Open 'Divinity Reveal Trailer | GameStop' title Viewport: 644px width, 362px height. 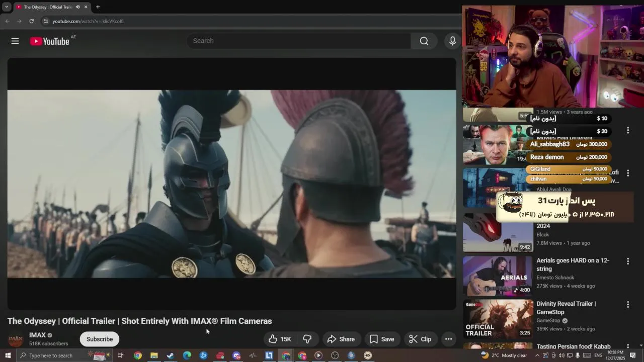click(x=566, y=308)
